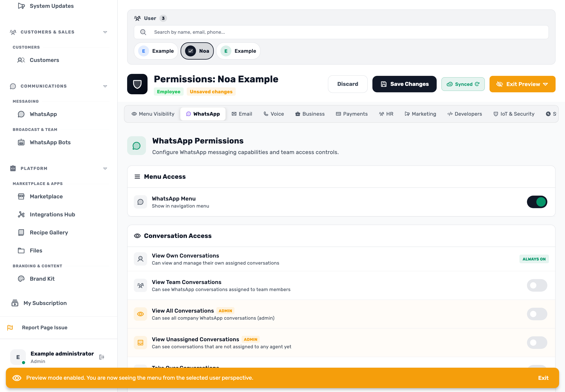Viewport: 565px width, 392px height.
Task: Click the ALWAYS ON badge
Action: [x=534, y=259]
